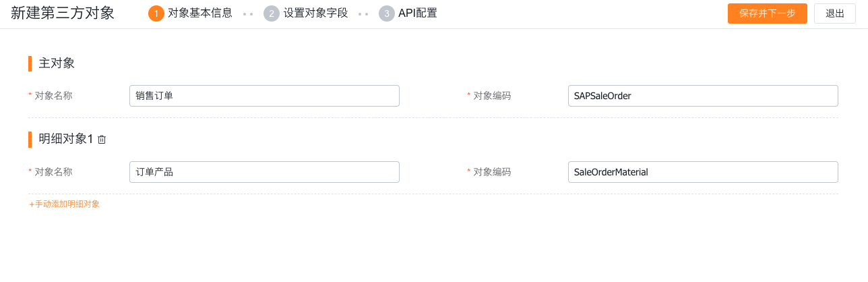Delete detail object 1 via trash icon
Screen dimensions: 868x282
[102, 140]
